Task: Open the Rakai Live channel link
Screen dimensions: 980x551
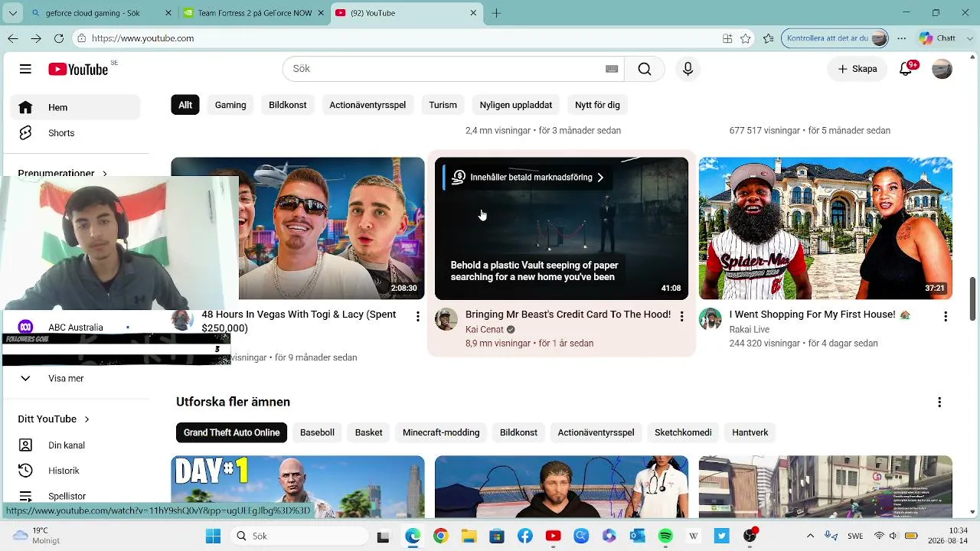Action: 750,330
